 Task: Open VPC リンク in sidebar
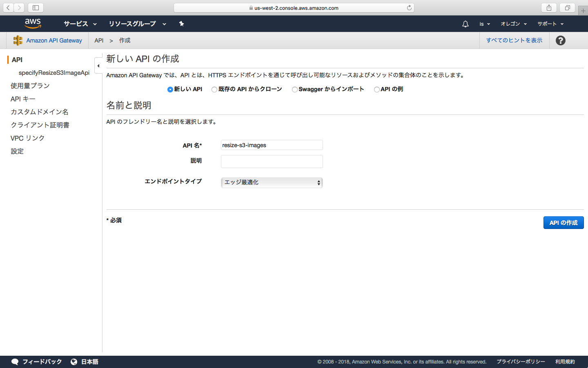27,138
